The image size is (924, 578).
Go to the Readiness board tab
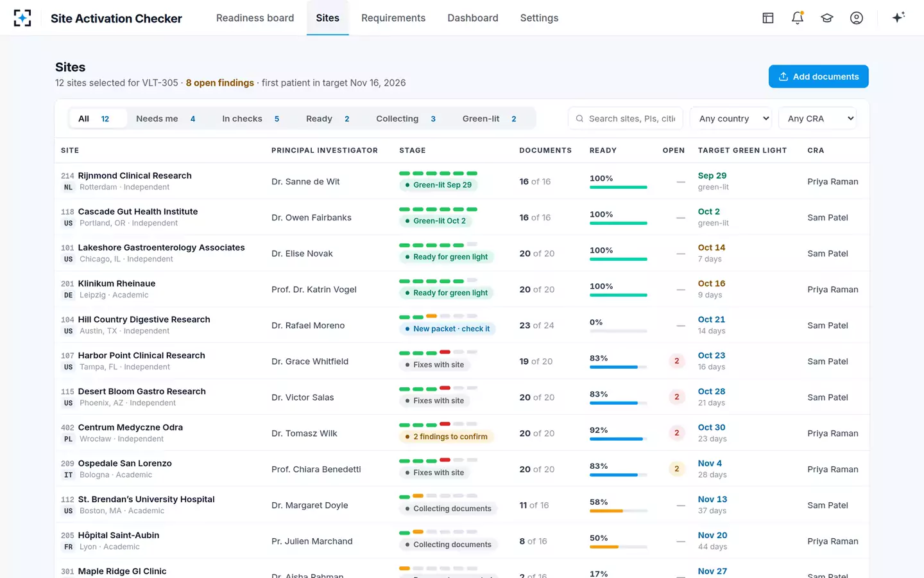coord(255,18)
